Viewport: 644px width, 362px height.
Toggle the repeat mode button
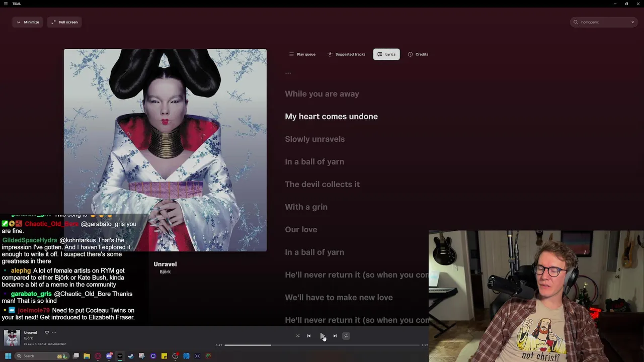pyautogui.click(x=346, y=336)
